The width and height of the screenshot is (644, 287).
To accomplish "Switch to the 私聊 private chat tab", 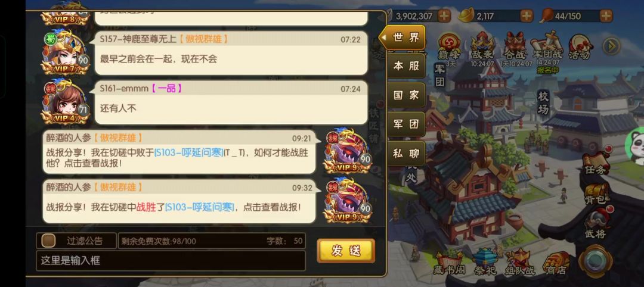I will (406, 154).
